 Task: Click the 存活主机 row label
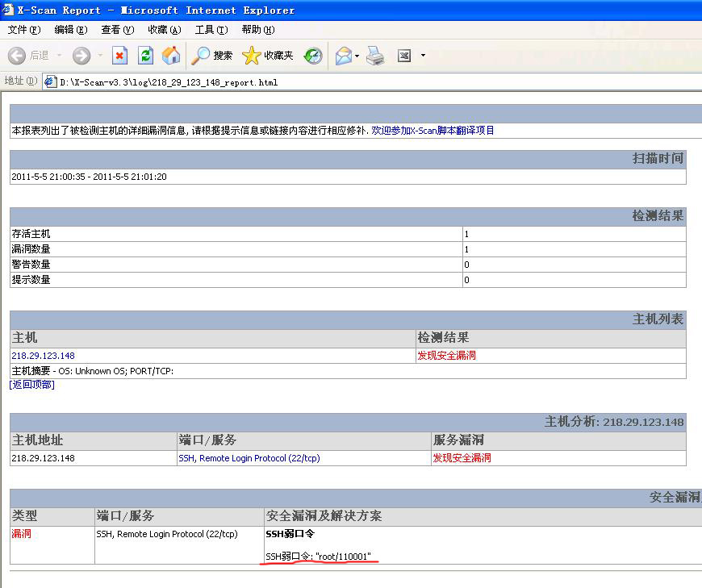coord(31,234)
